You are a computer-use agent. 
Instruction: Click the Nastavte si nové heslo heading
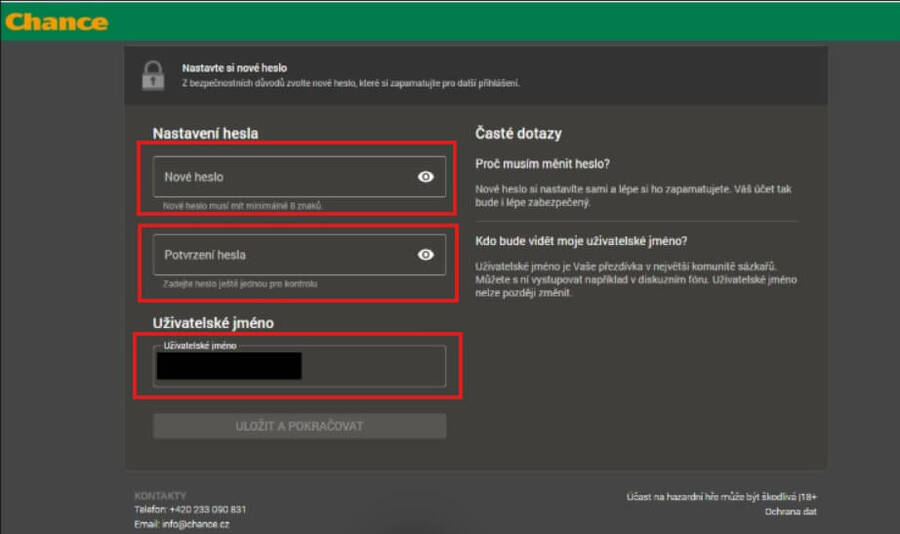click(234, 68)
